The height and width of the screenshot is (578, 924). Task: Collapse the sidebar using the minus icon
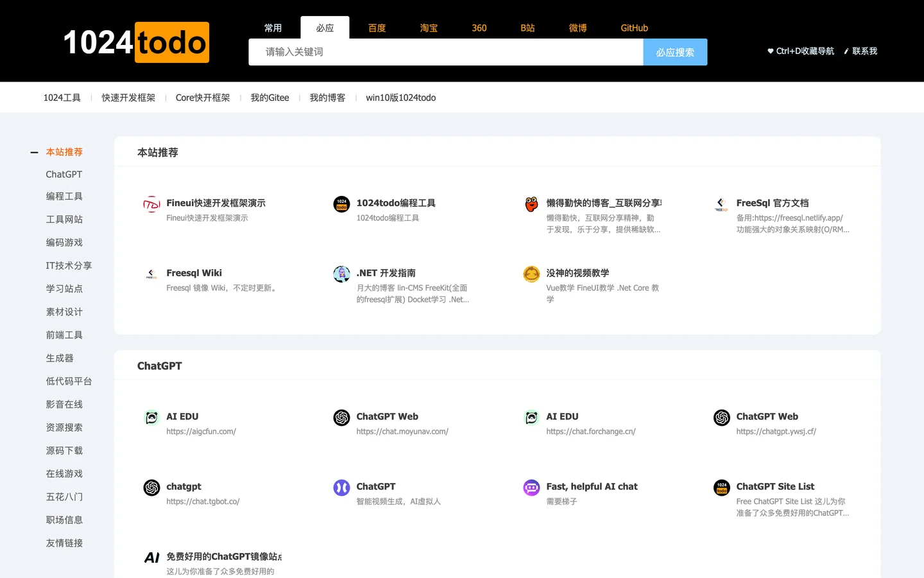coord(34,152)
